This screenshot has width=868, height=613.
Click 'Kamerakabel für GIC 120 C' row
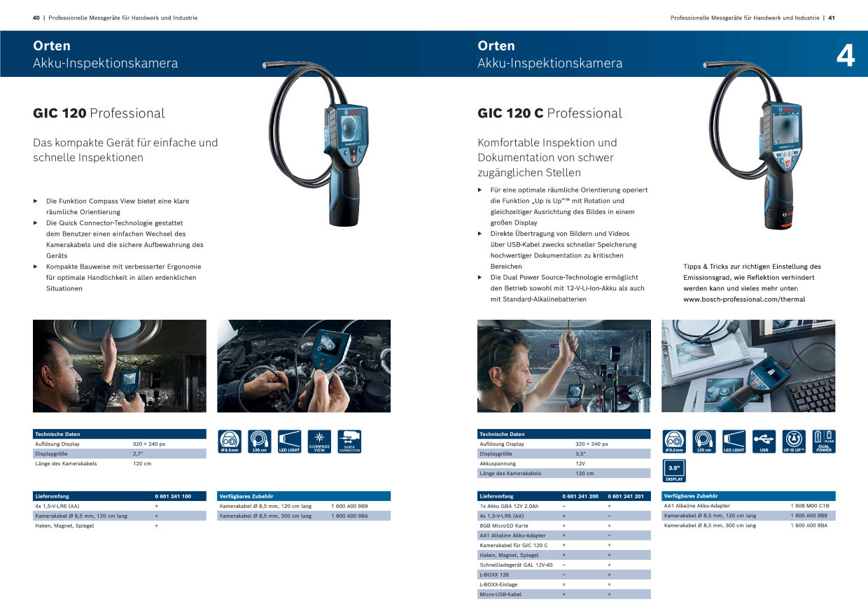pos(564,545)
